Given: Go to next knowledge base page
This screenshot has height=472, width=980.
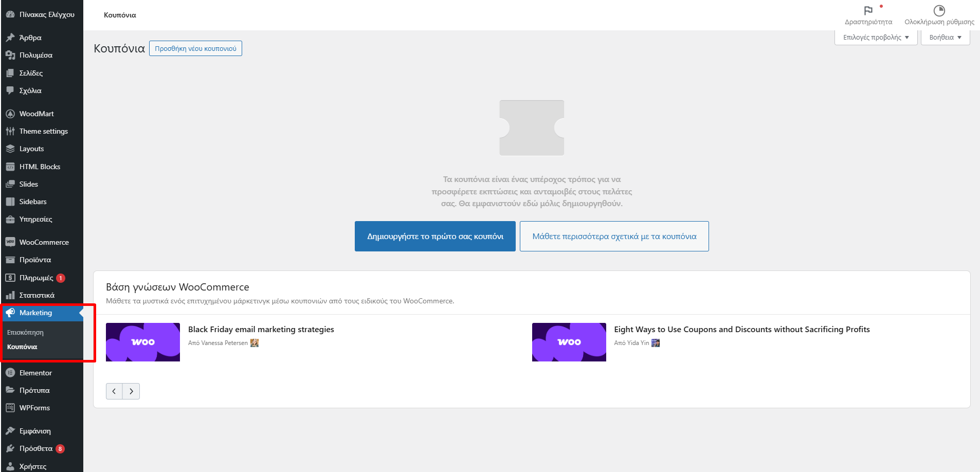Looking at the screenshot, I should [x=131, y=391].
